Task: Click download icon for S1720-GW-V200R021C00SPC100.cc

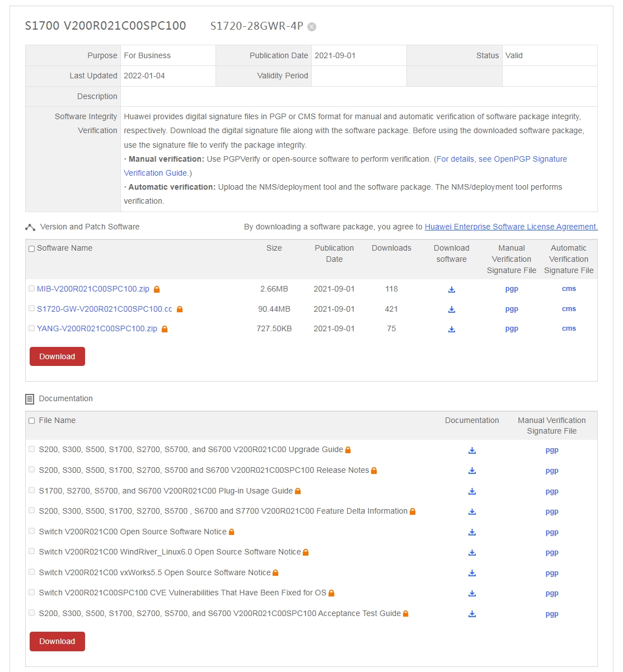Action: 452,309
